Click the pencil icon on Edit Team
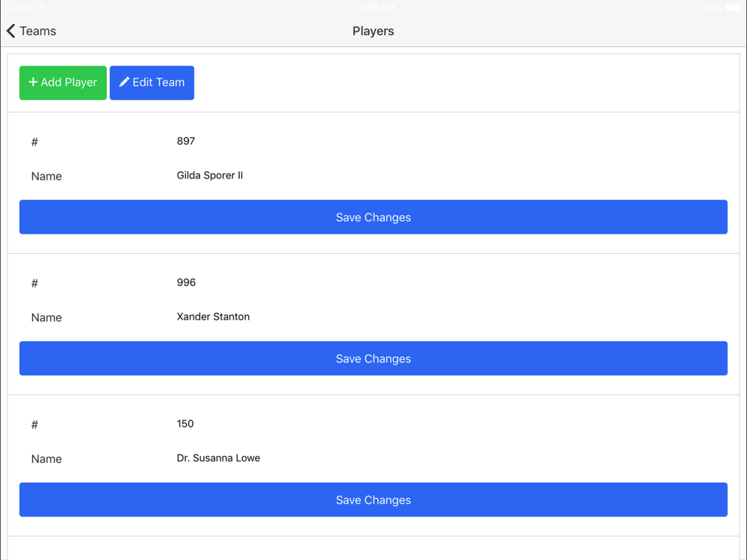Viewport: 747px width, 560px height. coord(124,82)
